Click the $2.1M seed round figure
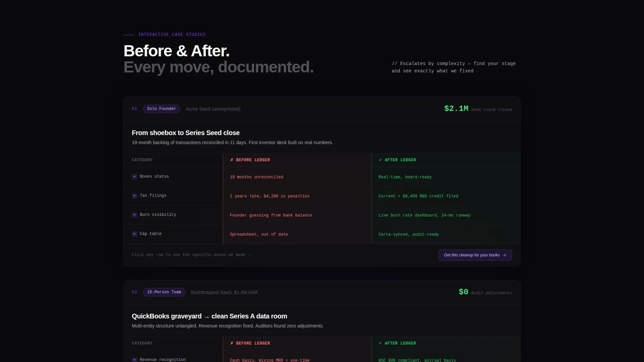This screenshot has width=644, height=362. 456,109
